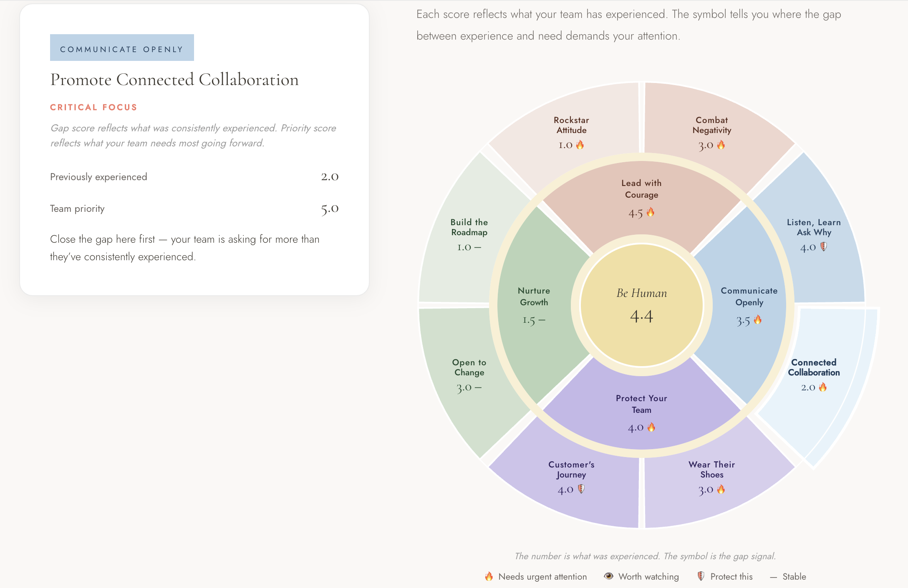Image resolution: width=908 pixels, height=588 pixels.
Task: Click the flame icon beside Rockstar Attitude score
Action: pyautogui.click(x=580, y=145)
